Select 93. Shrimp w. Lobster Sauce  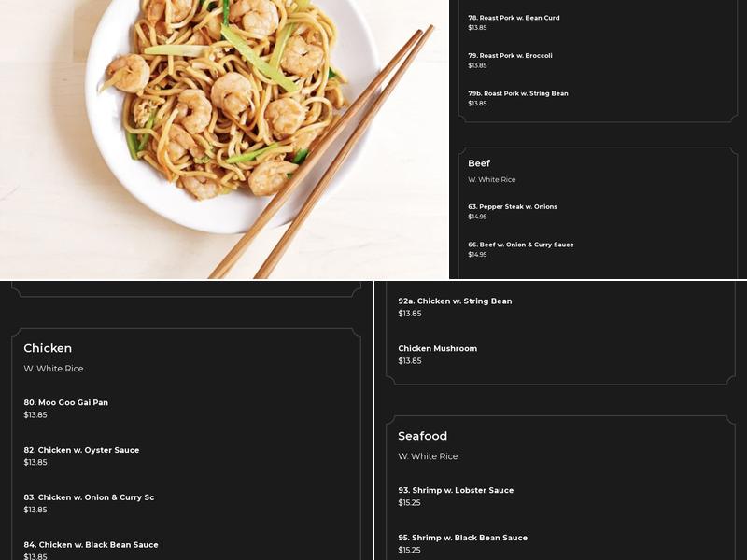(x=456, y=490)
